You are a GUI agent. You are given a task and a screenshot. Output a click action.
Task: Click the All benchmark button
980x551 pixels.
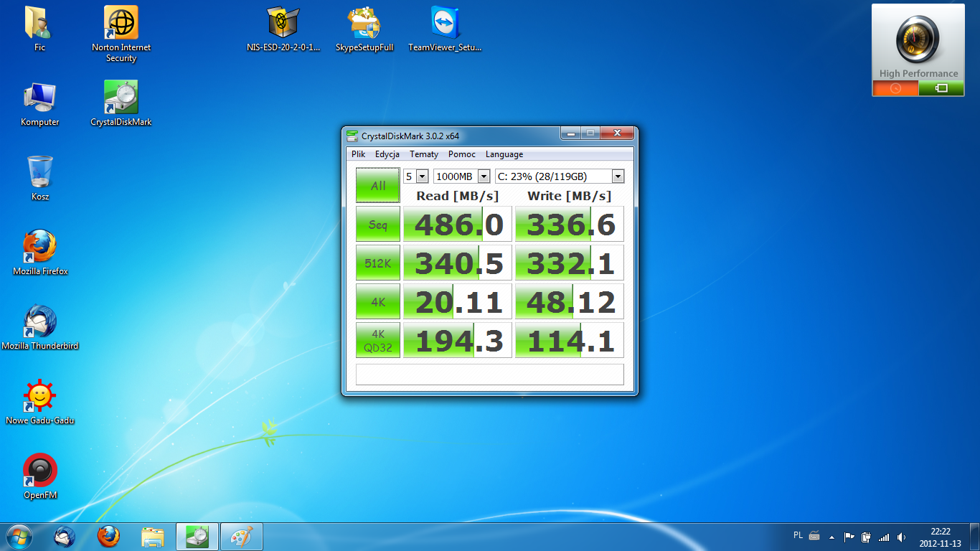pos(378,186)
